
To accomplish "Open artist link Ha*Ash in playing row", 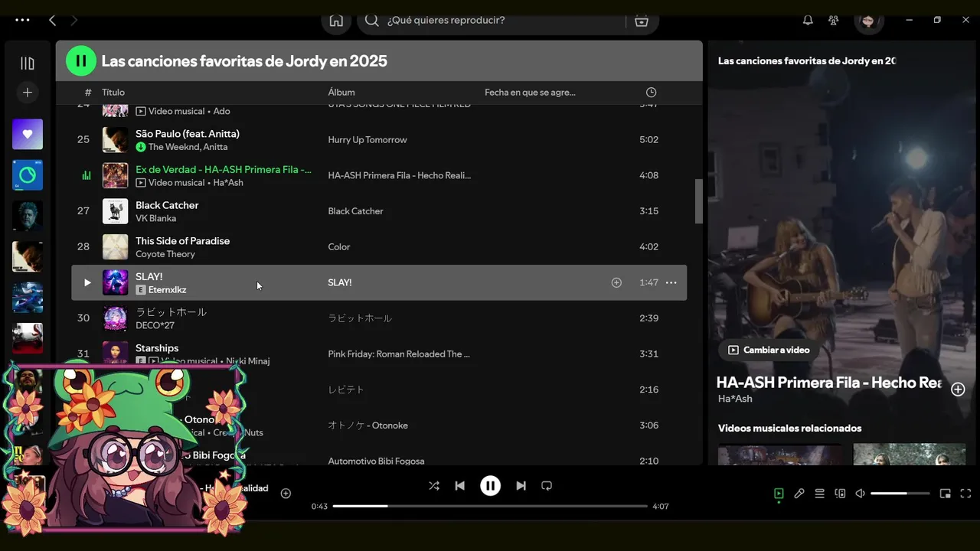I will (x=228, y=183).
